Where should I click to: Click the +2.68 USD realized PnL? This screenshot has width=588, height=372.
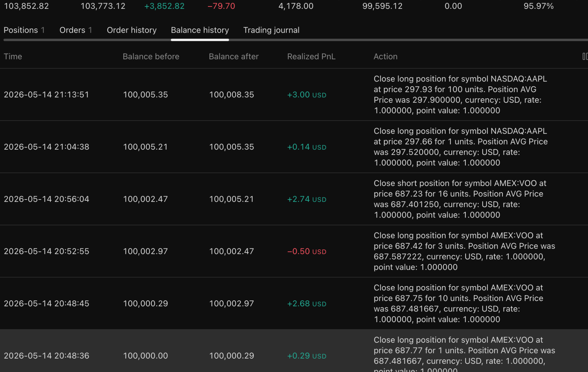[x=307, y=303]
